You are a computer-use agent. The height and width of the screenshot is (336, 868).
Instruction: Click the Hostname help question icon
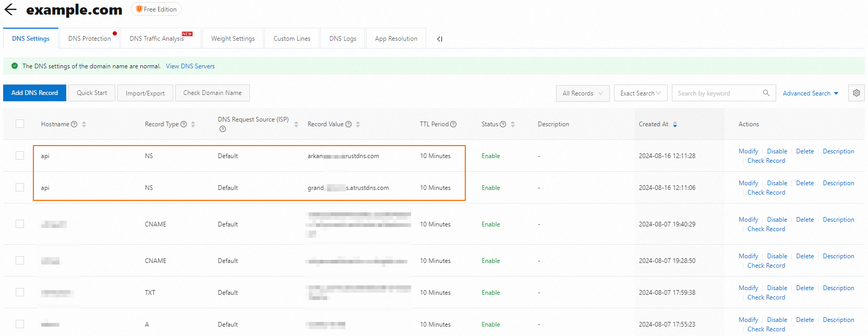pos(74,124)
